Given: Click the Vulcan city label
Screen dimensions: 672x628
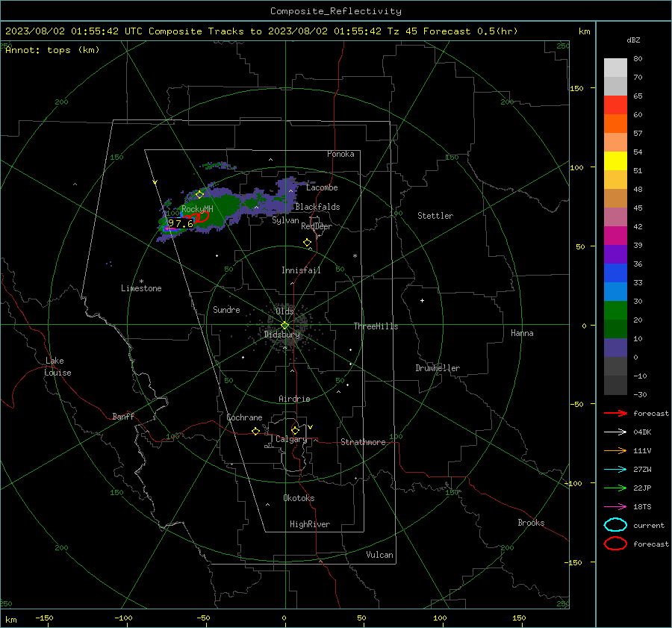Looking at the screenshot, I should click(x=380, y=555).
